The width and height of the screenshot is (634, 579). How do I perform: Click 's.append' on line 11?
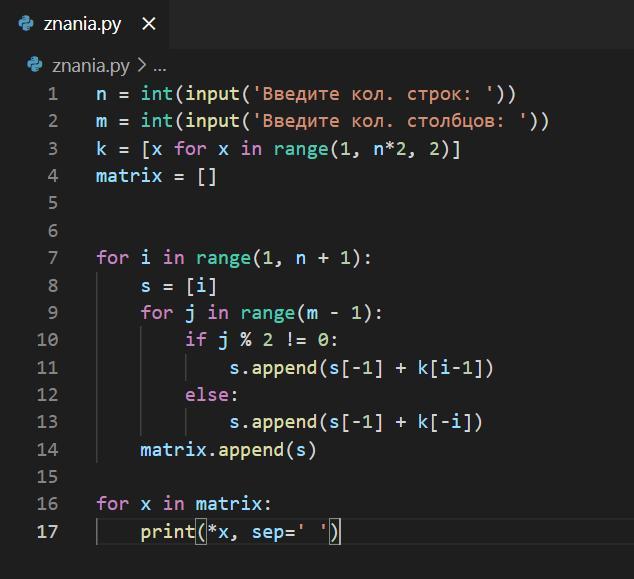[273, 368]
